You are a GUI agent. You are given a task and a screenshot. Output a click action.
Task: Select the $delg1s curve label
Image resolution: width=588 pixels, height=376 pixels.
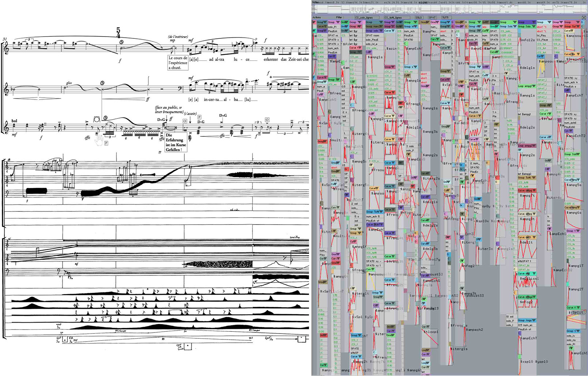pos(528,68)
